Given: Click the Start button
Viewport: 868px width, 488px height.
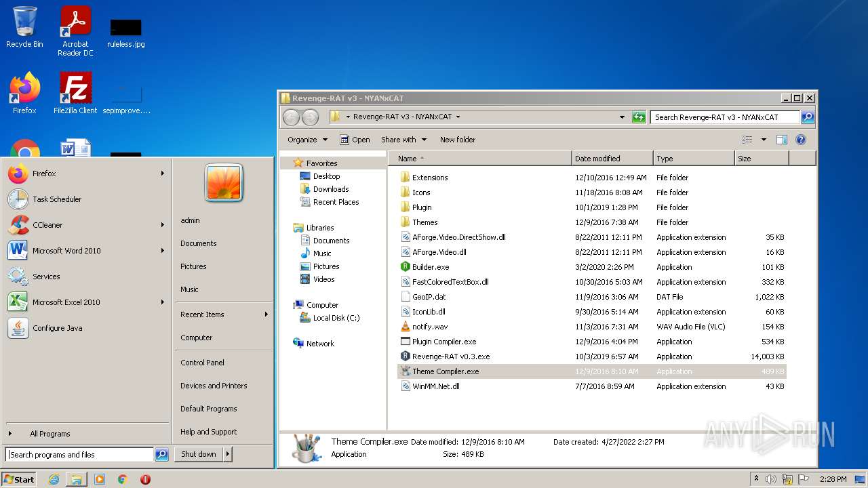Looking at the screenshot, I should pos(19,479).
